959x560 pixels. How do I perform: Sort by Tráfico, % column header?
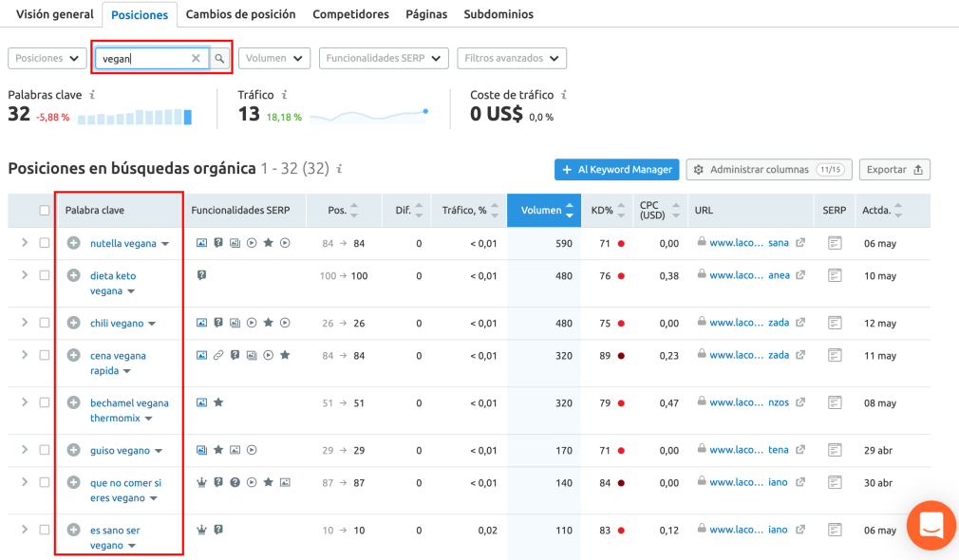pos(470,211)
